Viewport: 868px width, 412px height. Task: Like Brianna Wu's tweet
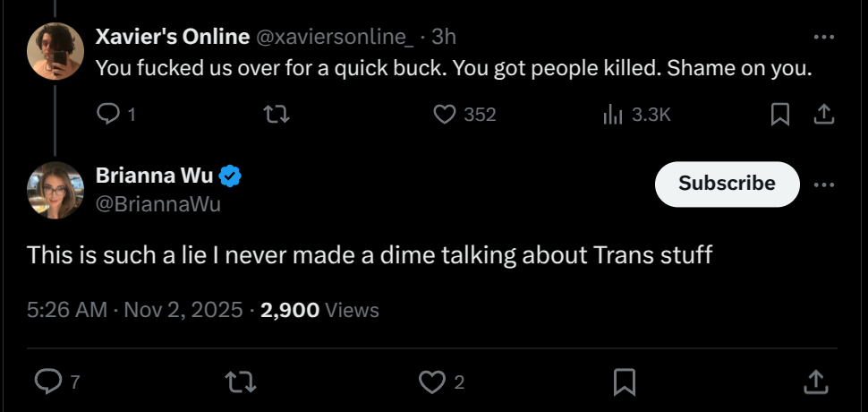pos(432,382)
